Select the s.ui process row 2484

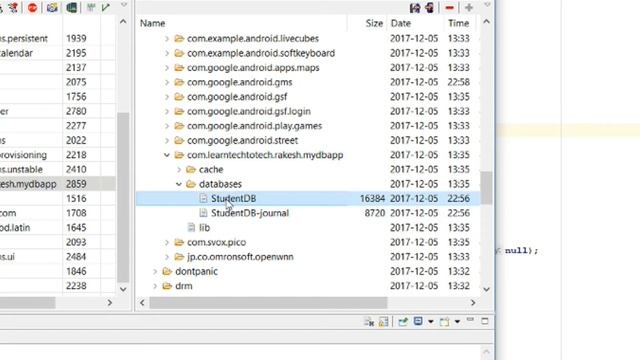(x=58, y=257)
